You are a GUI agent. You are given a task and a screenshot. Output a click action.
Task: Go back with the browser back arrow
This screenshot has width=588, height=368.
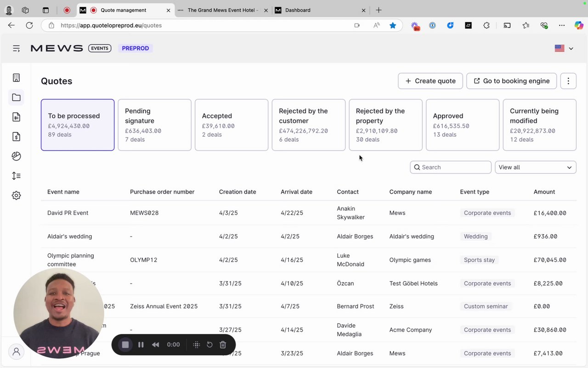[x=11, y=25]
